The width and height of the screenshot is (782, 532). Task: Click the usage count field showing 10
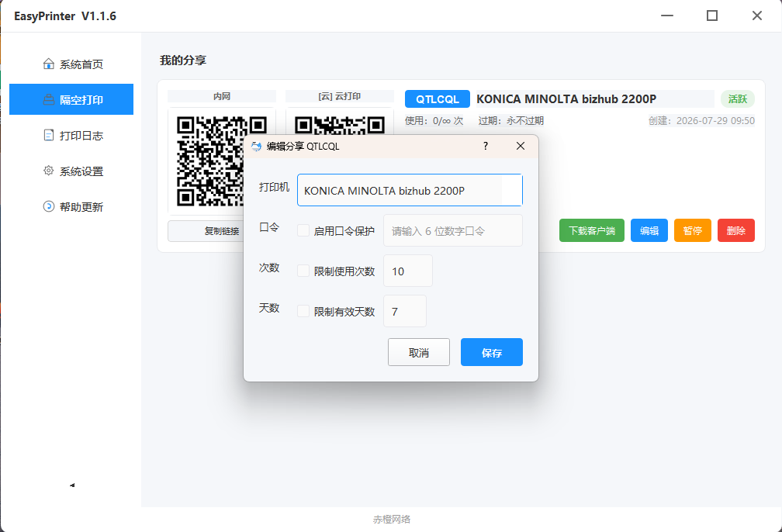click(x=408, y=271)
